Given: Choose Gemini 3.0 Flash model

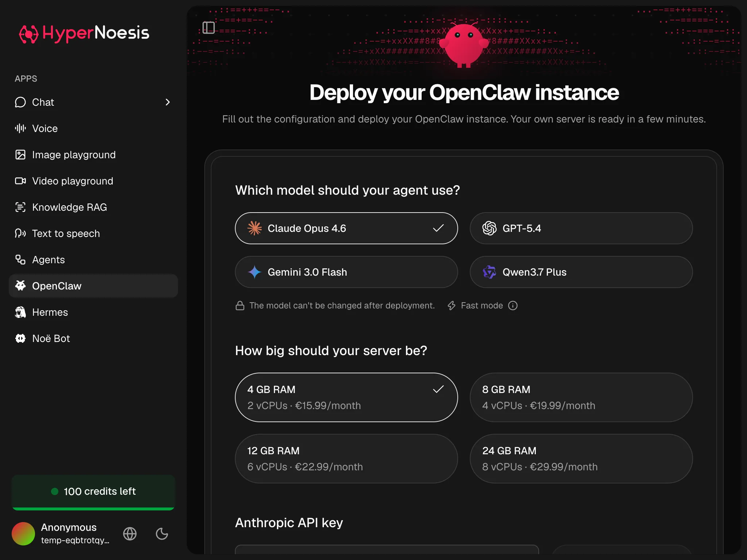Looking at the screenshot, I should pos(347,272).
